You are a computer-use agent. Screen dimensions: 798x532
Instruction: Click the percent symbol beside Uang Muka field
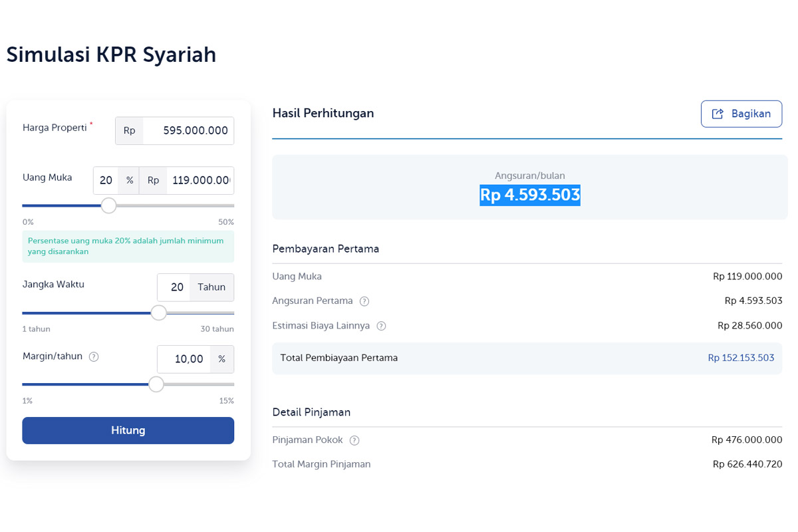[x=129, y=180]
